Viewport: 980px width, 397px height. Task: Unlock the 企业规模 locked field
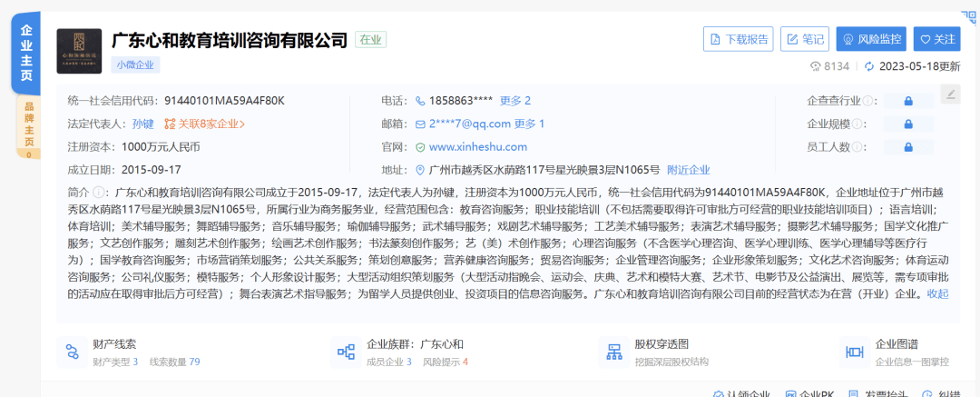coord(908,124)
